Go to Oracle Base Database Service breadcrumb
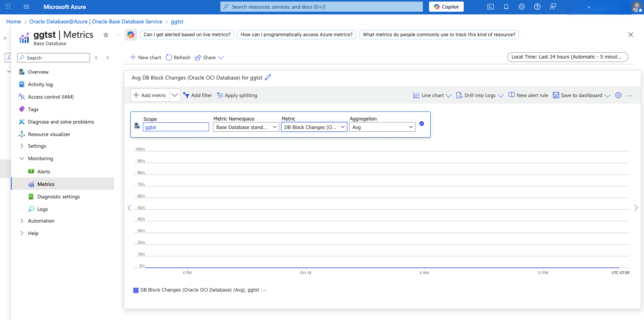 (96, 21)
